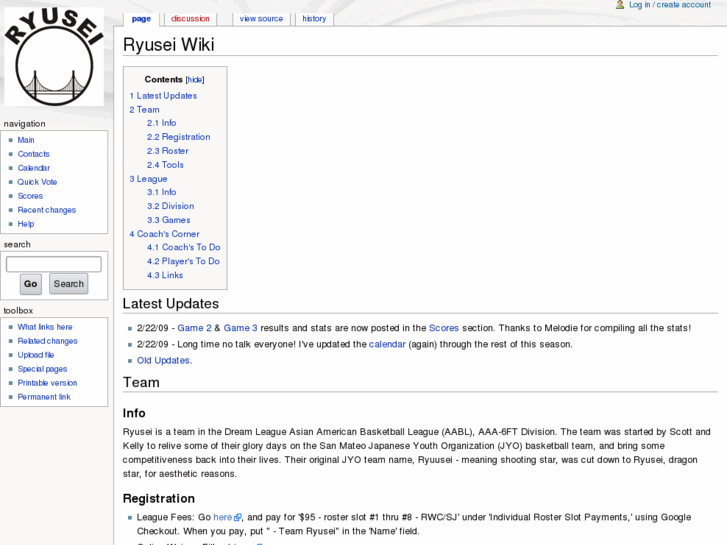Open 'Upload file' in toolbox
The height and width of the screenshot is (545, 727).
pyautogui.click(x=36, y=355)
